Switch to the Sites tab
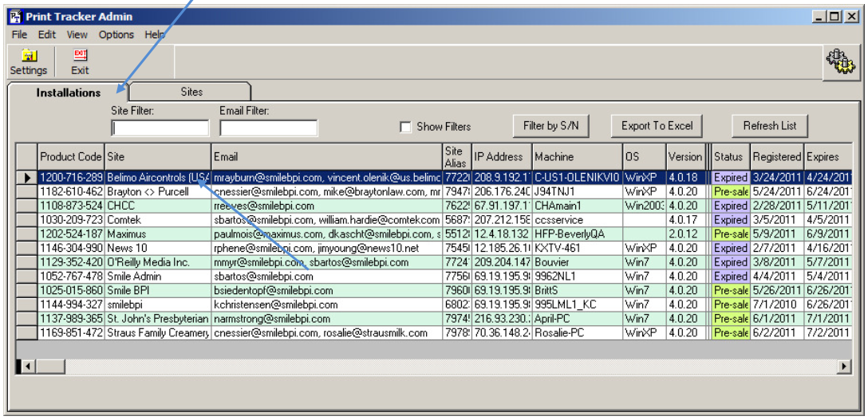868x420 pixels. [x=191, y=92]
